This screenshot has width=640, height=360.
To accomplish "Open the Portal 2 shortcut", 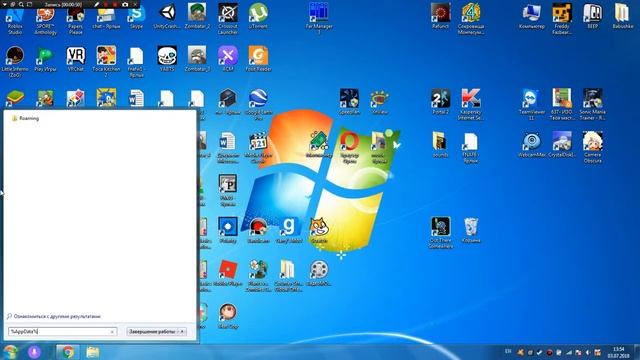I will pos(440,102).
